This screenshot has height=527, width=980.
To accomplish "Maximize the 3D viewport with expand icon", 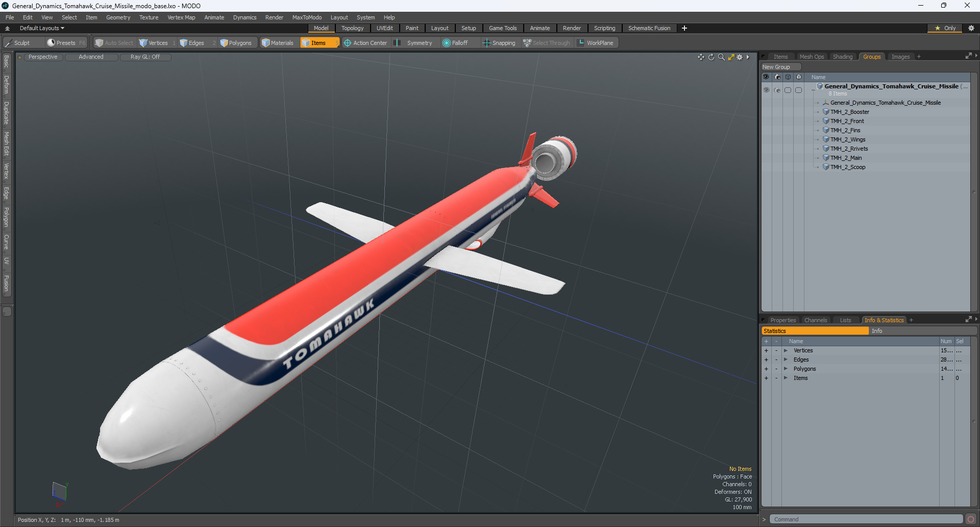I will click(x=731, y=57).
